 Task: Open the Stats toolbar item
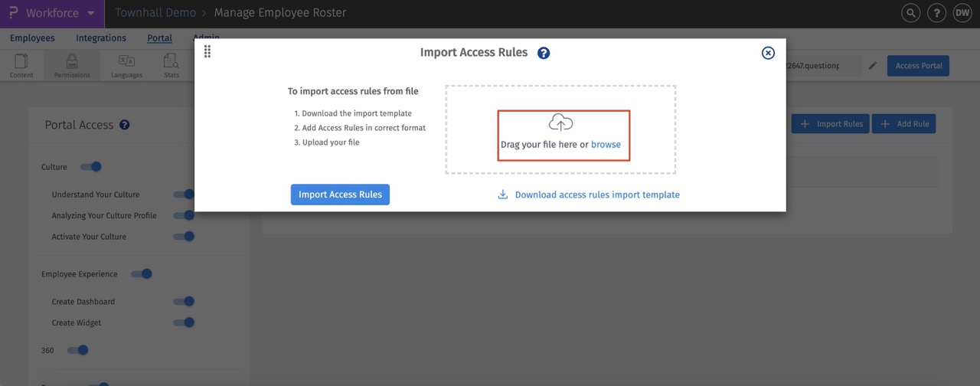(x=171, y=66)
